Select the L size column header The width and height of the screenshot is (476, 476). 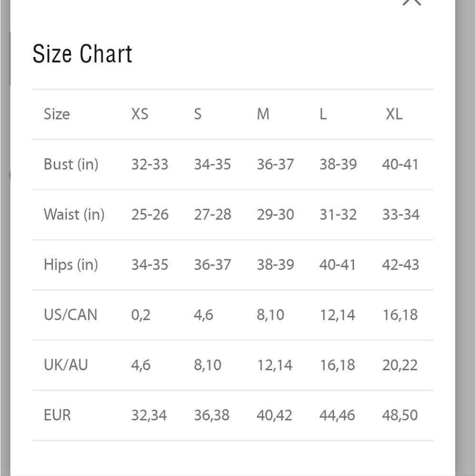(323, 114)
